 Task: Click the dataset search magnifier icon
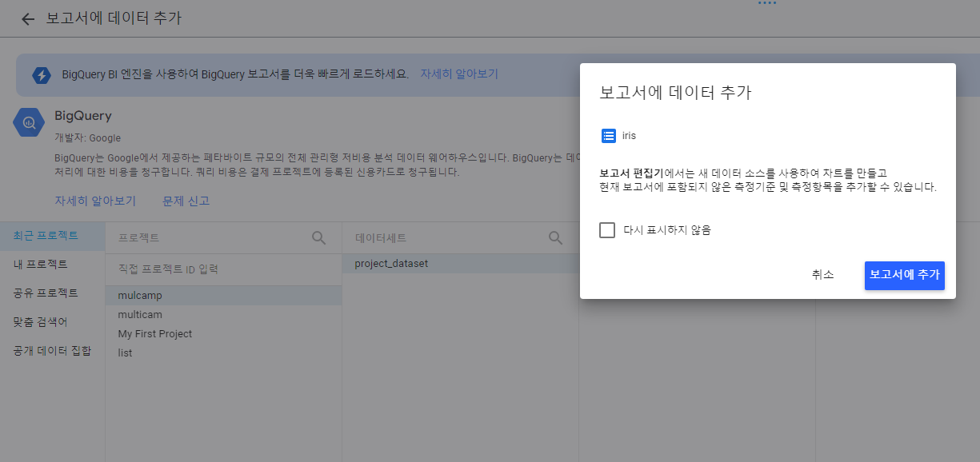555,237
